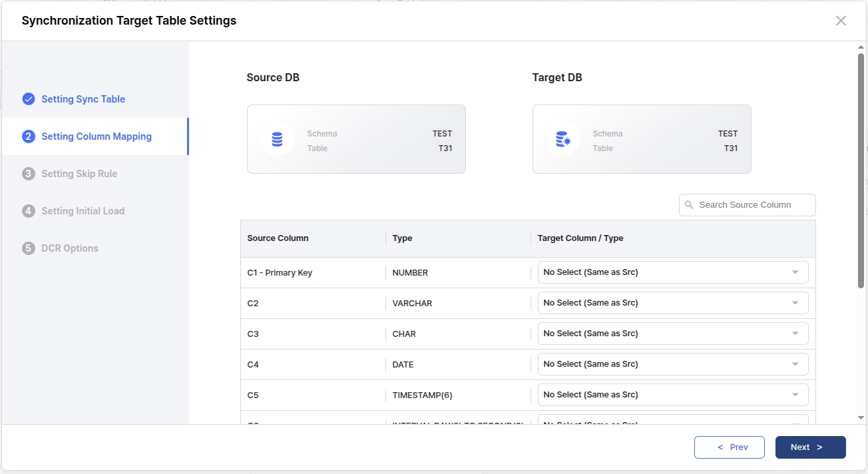
Task: Open target column dropdown for C1 Primary Key
Action: [x=672, y=272]
